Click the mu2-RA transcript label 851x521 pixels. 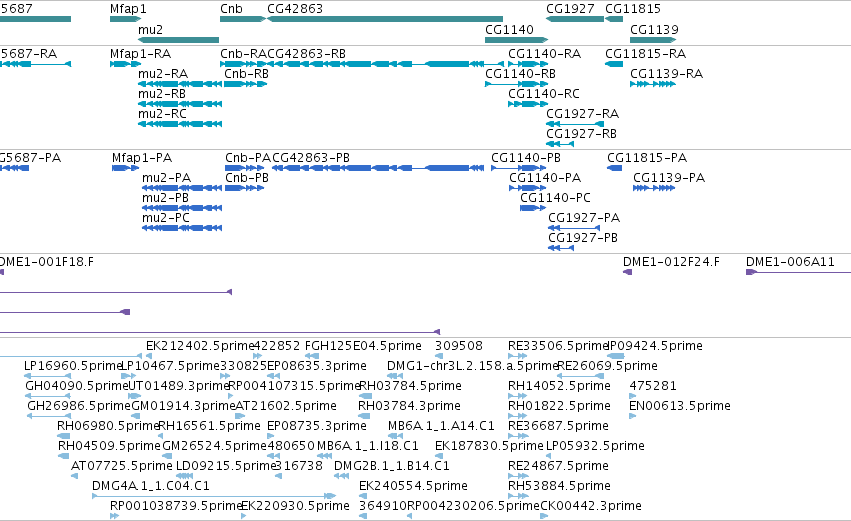click(x=163, y=74)
